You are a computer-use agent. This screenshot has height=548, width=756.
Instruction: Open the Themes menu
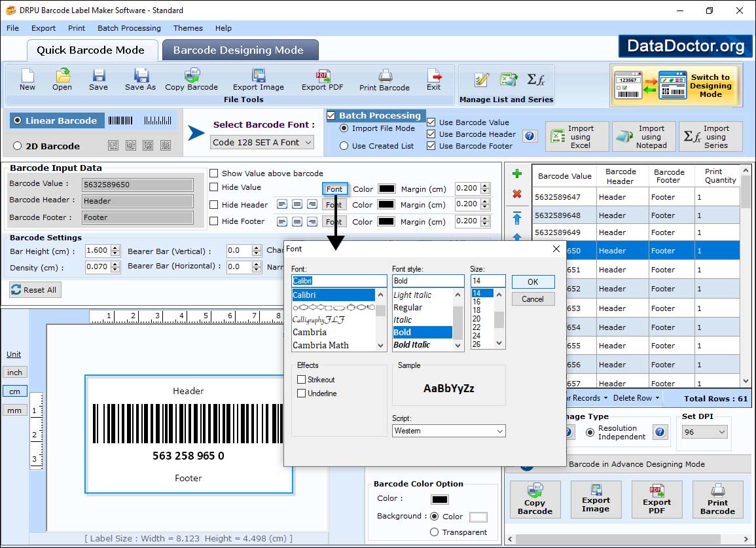tap(188, 28)
